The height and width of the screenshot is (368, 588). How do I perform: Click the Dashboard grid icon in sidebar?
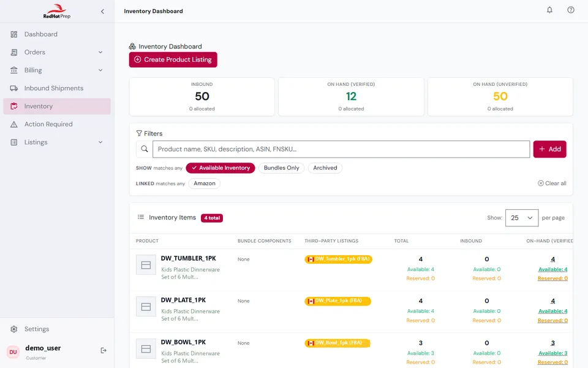coord(14,34)
